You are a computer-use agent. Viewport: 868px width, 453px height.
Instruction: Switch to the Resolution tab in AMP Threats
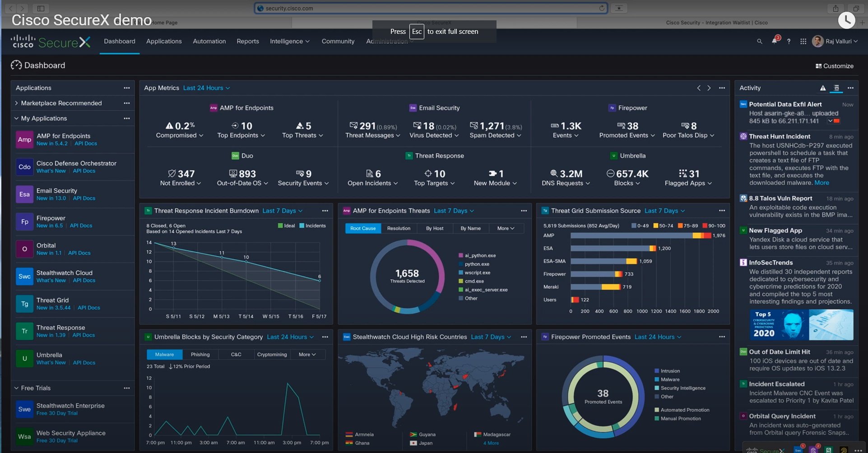(x=399, y=228)
